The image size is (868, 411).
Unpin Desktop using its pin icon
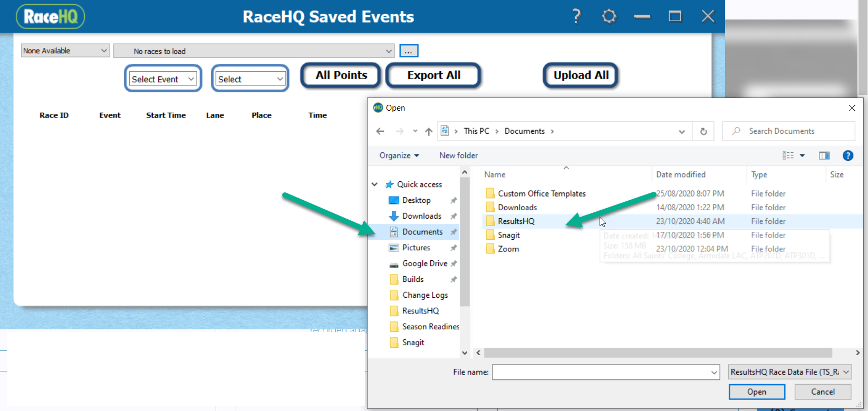[x=454, y=200]
